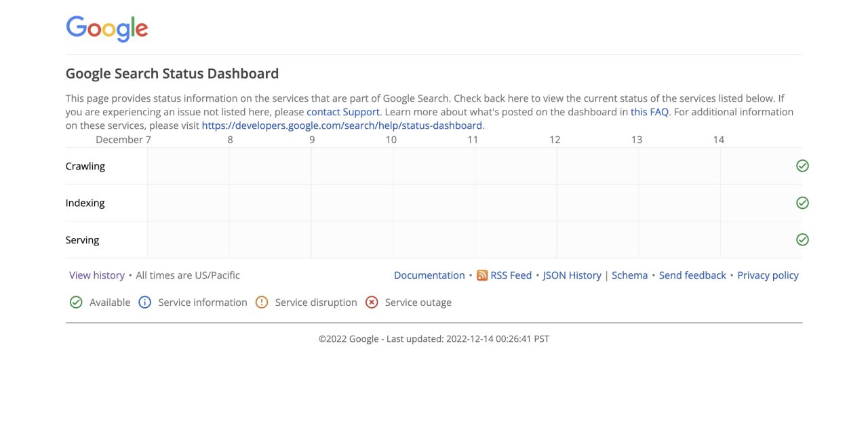Click the Available legend checkmark icon
The width and height of the screenshot is (868, 434).
[x=76, y=302]
